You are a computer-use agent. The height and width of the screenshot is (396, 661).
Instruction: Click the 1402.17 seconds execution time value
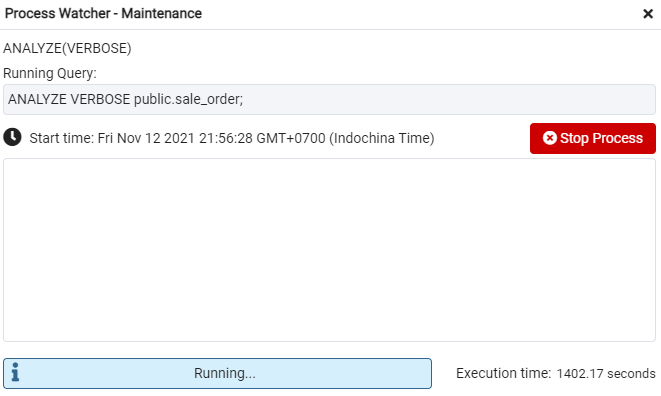click(x=606, y=374)
